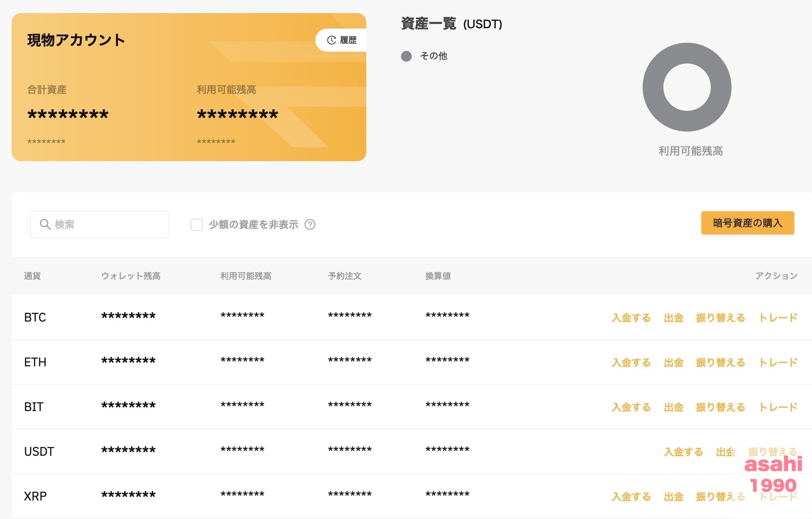Open the 履歴 history button
Screen dimensions: 812x519
pyautogui.click(x=341, y=40)
